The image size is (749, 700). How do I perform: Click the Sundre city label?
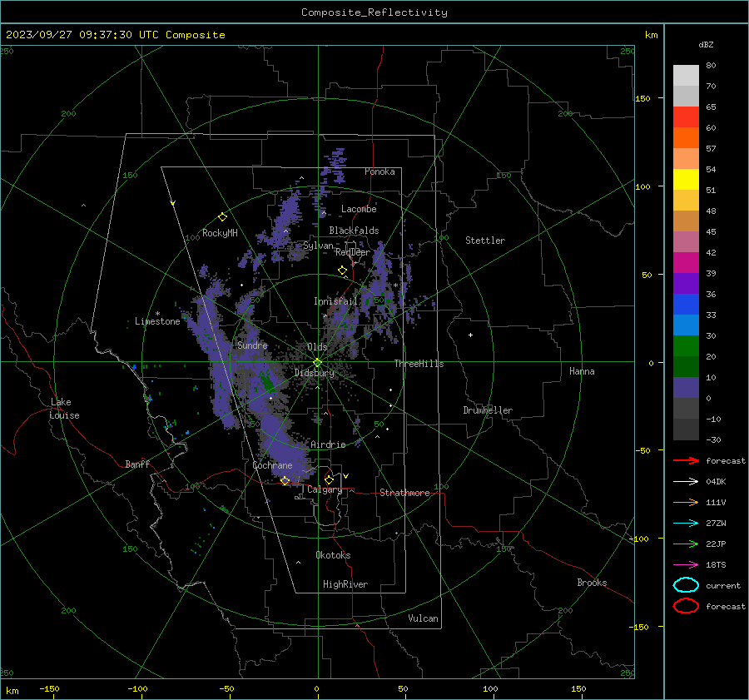(252, 345)
